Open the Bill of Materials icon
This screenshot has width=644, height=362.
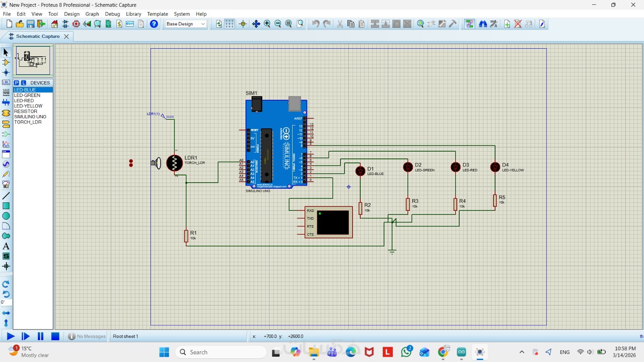[x=119, y=24]
